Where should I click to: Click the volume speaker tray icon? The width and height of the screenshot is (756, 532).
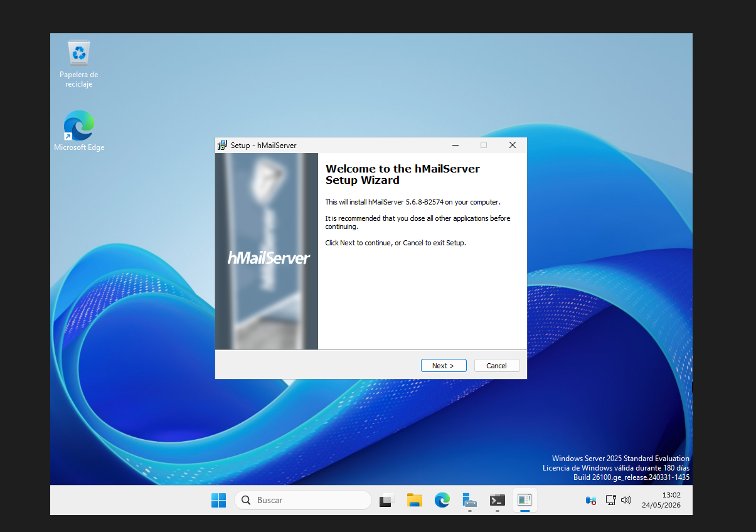(626, 500)
